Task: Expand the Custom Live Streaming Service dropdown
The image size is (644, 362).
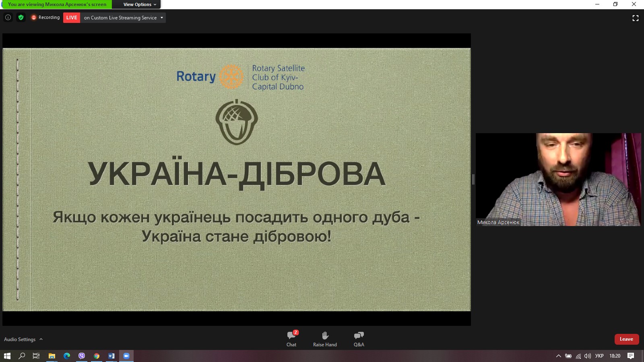Action: click(161, 18)
